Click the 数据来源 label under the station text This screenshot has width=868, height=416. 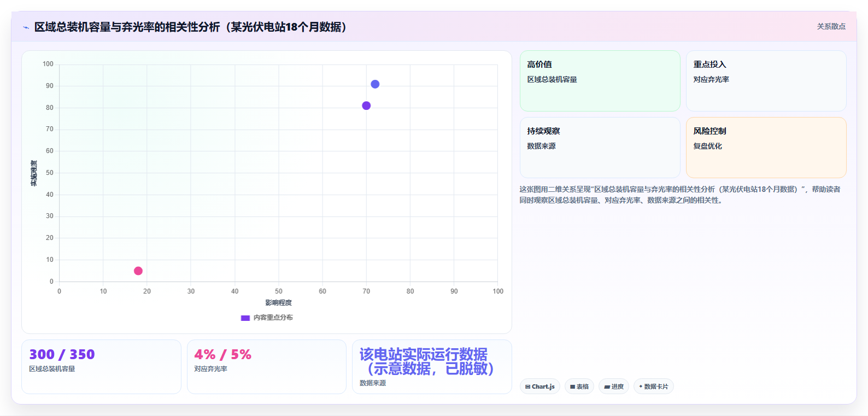pos(373,383)
